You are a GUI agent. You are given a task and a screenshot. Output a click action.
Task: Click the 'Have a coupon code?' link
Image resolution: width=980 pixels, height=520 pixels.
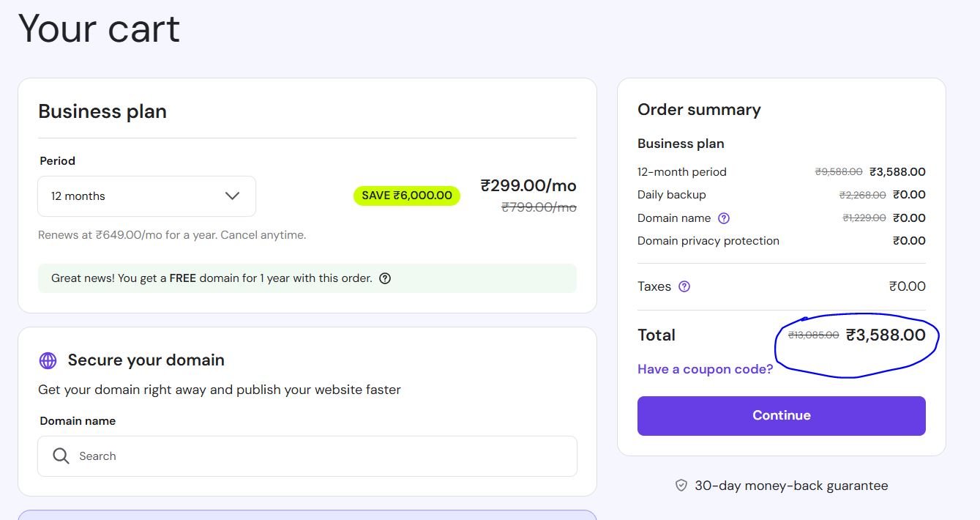click(705, 369)
